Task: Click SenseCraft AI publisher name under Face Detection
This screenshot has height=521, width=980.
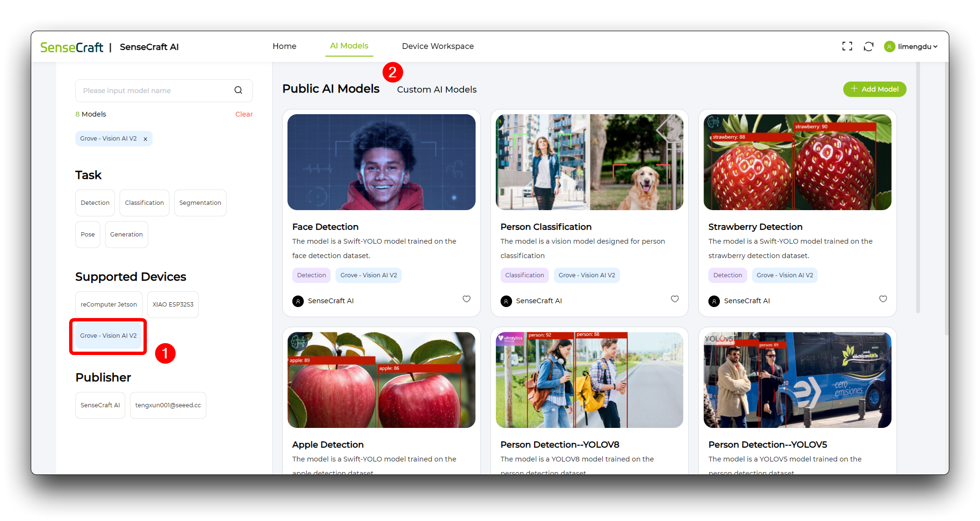Action: click(331, 301)
